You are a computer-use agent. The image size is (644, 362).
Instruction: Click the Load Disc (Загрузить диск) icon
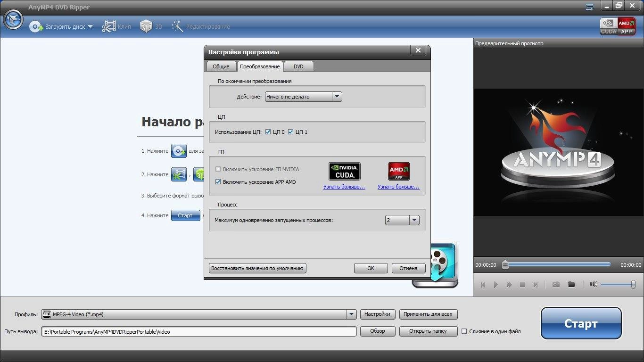[x=36, y=27]
